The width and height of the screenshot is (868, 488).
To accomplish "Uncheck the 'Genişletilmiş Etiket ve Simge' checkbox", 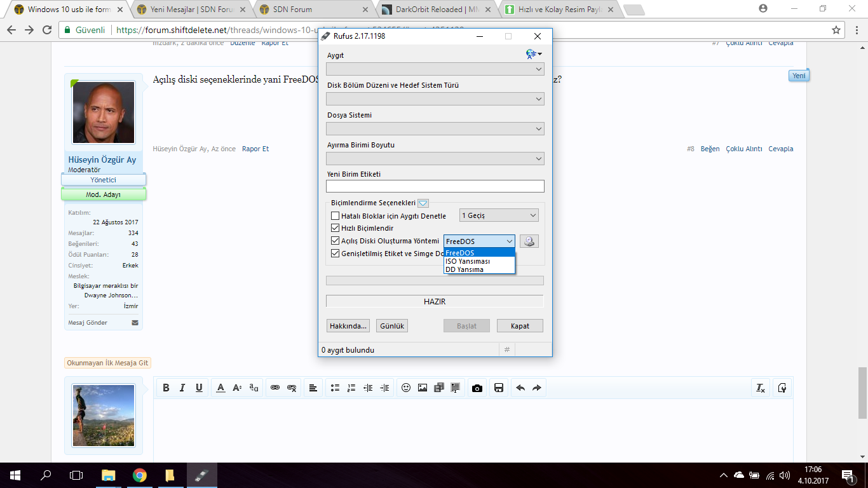I will click(x=336, y=254).
